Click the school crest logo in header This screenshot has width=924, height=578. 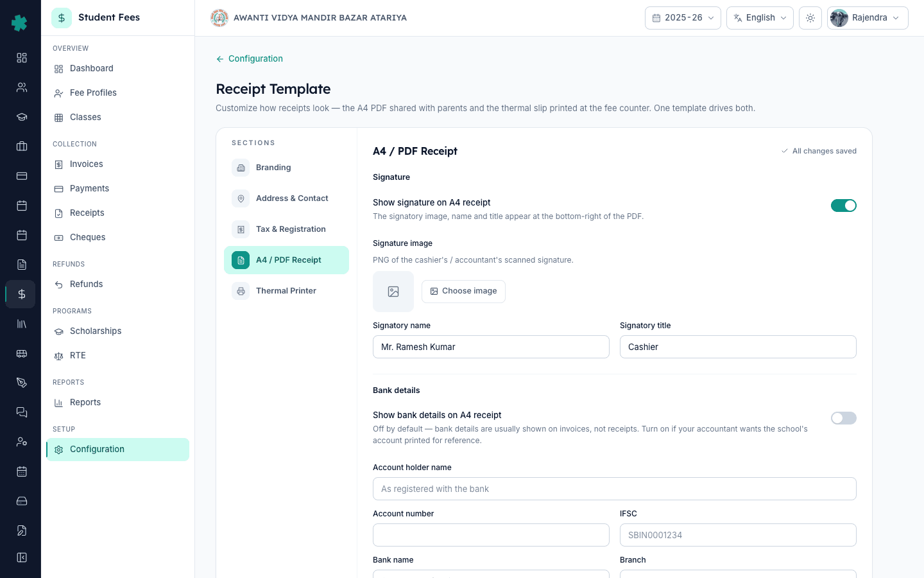point(219,18)
